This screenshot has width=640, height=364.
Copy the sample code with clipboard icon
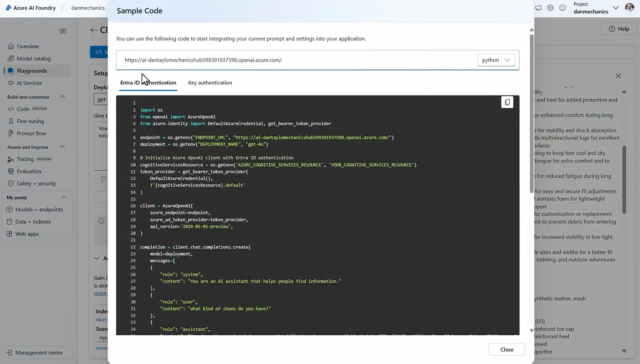click(x=507, y=102)
